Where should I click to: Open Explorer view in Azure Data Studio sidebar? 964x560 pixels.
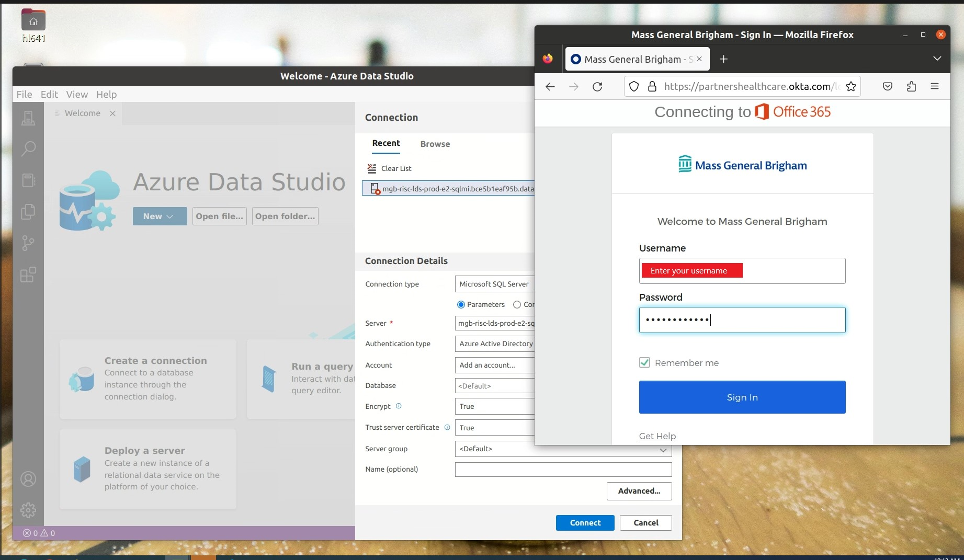pos(28,212)
